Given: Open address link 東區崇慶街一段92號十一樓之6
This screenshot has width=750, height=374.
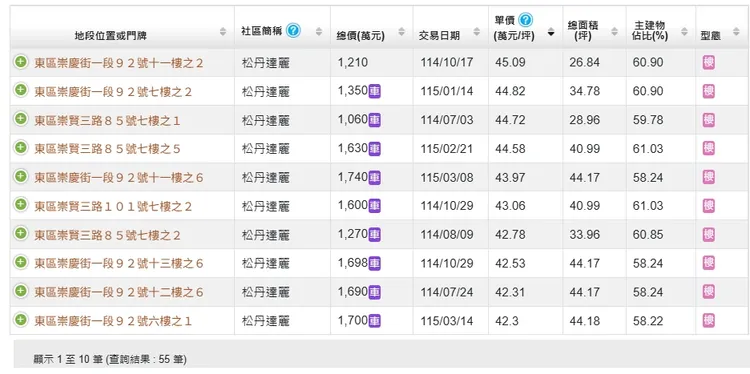Looking at the screenshot, I should tap(119, 178).
